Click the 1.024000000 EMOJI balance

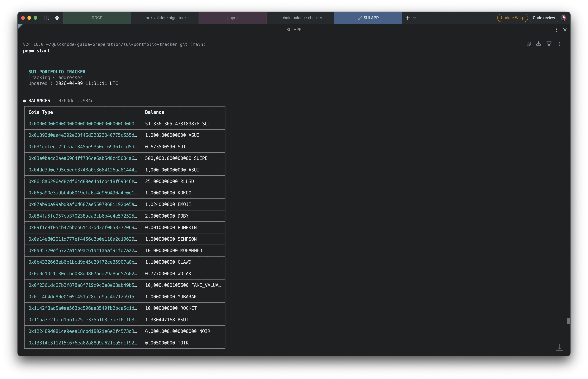[x=168, y=204]
